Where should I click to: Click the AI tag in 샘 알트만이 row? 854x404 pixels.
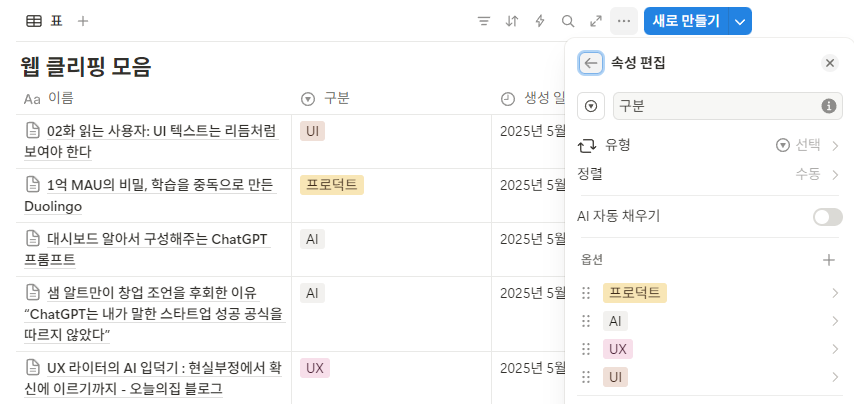(x=312, y=293)
